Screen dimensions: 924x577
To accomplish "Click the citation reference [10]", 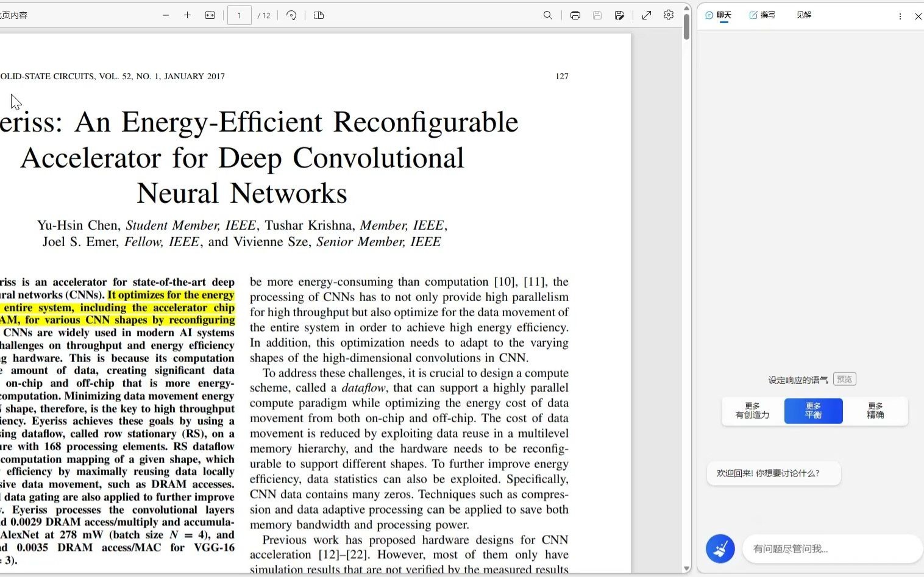I will pos(504,281).
